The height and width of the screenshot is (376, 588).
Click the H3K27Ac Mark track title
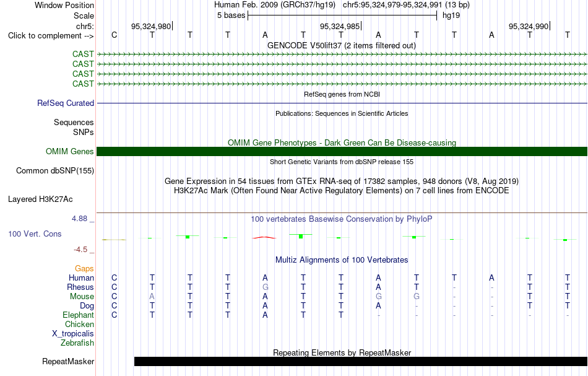(342, 191)
